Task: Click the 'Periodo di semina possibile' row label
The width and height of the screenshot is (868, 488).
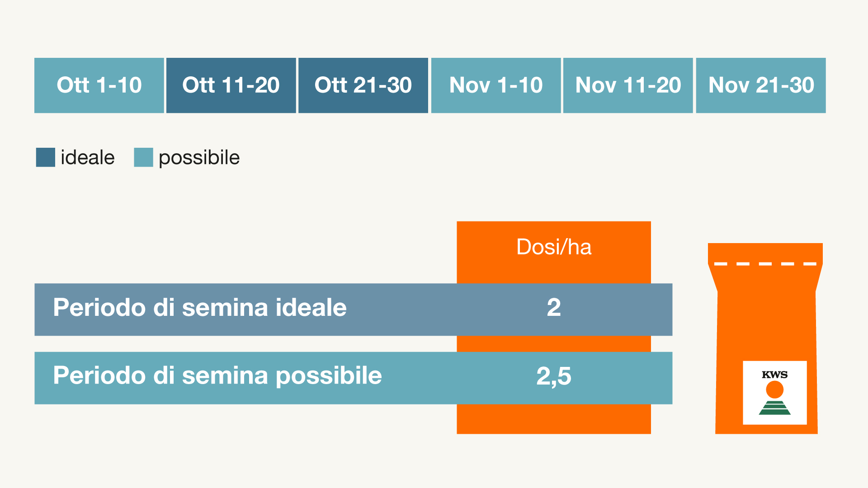Action: 217,375
